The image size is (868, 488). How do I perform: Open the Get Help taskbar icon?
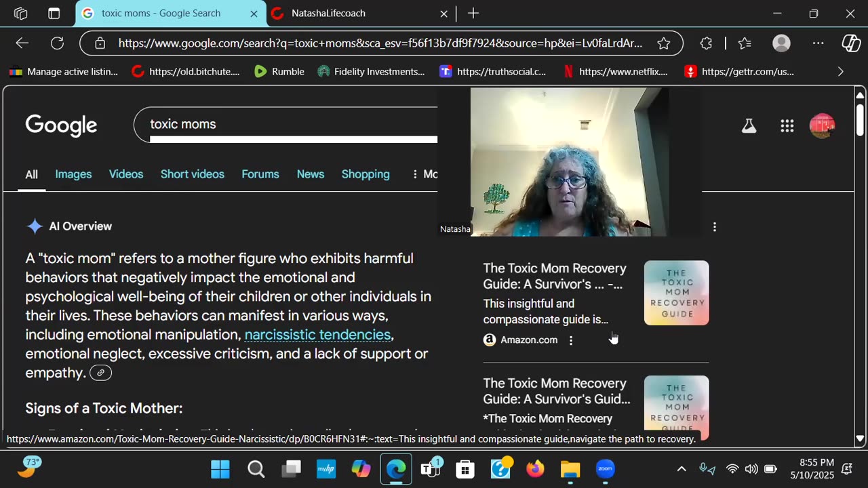[501, 468]
